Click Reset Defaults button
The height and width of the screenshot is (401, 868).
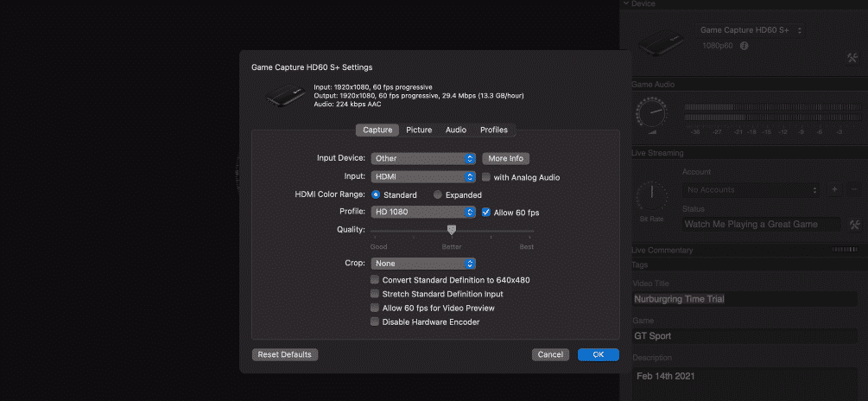284,354
